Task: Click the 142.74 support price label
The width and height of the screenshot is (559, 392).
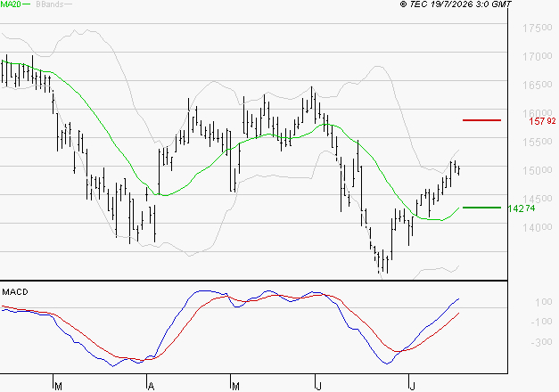Action: coord(522,208)
